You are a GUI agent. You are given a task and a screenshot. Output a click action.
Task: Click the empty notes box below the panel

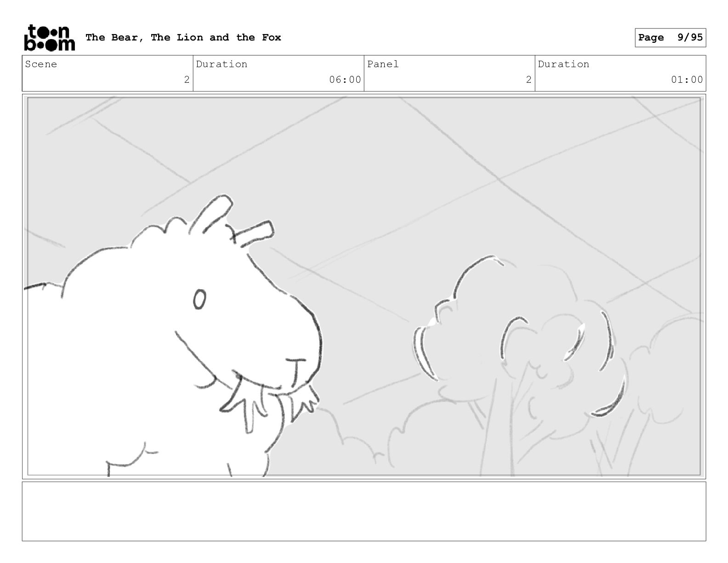364,511
